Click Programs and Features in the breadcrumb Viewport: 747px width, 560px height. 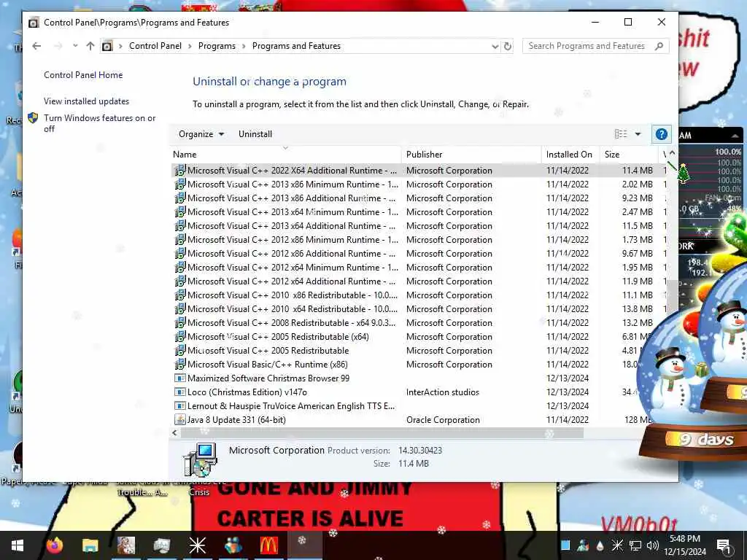click(x=296, y=46)
